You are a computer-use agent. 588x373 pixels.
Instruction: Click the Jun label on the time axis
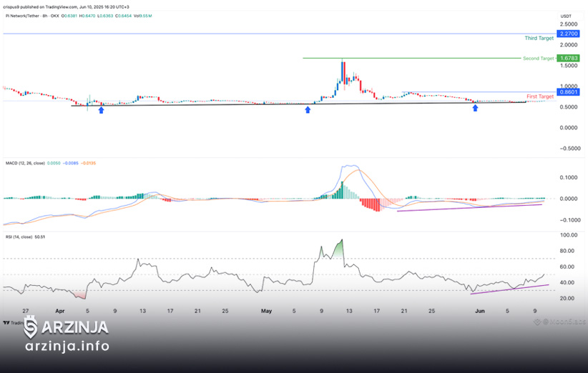click(479, 311)
